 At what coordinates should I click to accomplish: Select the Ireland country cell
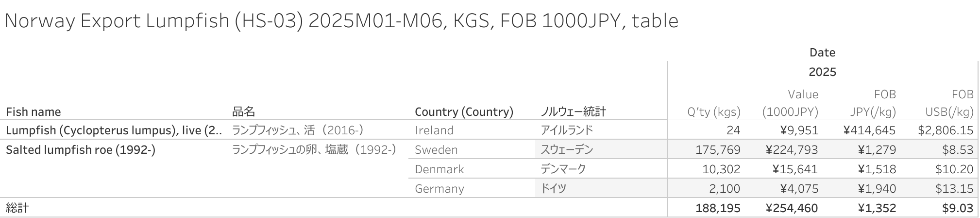tap(434, 130)
